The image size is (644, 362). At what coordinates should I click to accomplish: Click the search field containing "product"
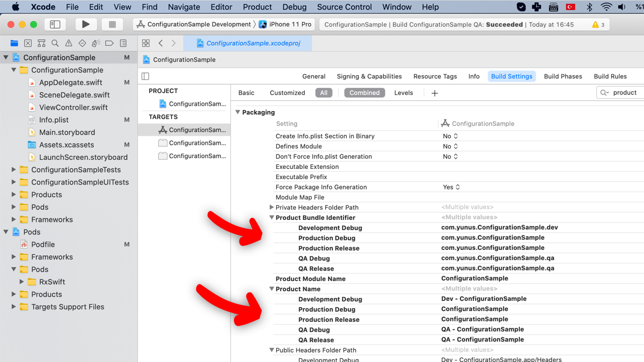621,93
